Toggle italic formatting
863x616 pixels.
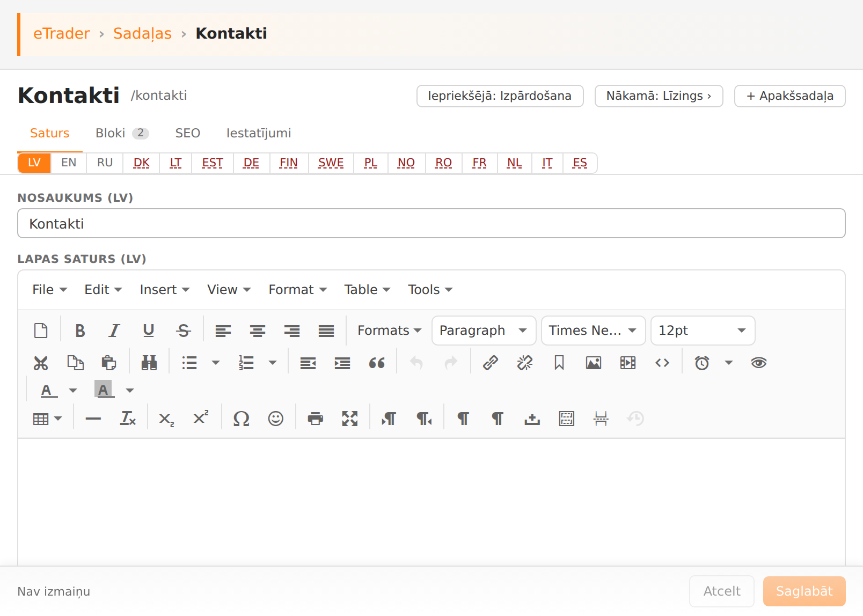pos(114,331)
